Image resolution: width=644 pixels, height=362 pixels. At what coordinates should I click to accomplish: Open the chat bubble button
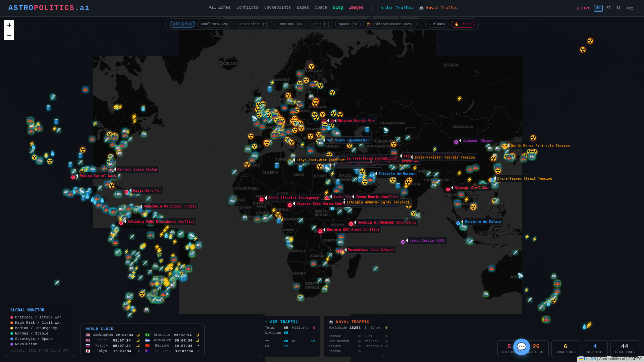point(522,347)
